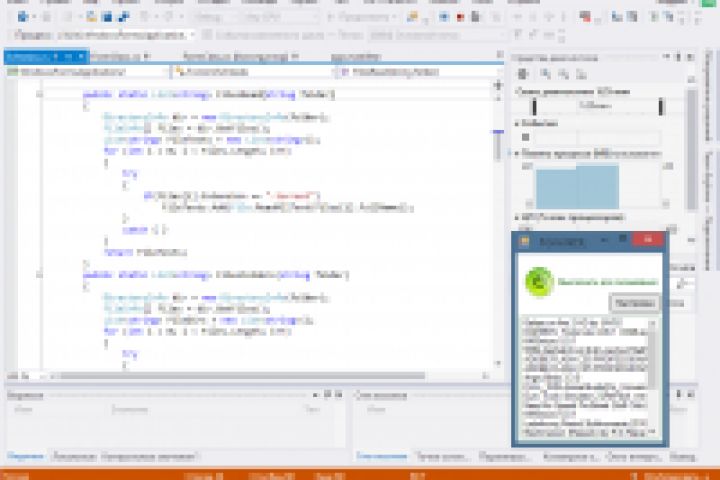
Task: Click the green round icon in the small dialog
Action: tap(539, 282)
